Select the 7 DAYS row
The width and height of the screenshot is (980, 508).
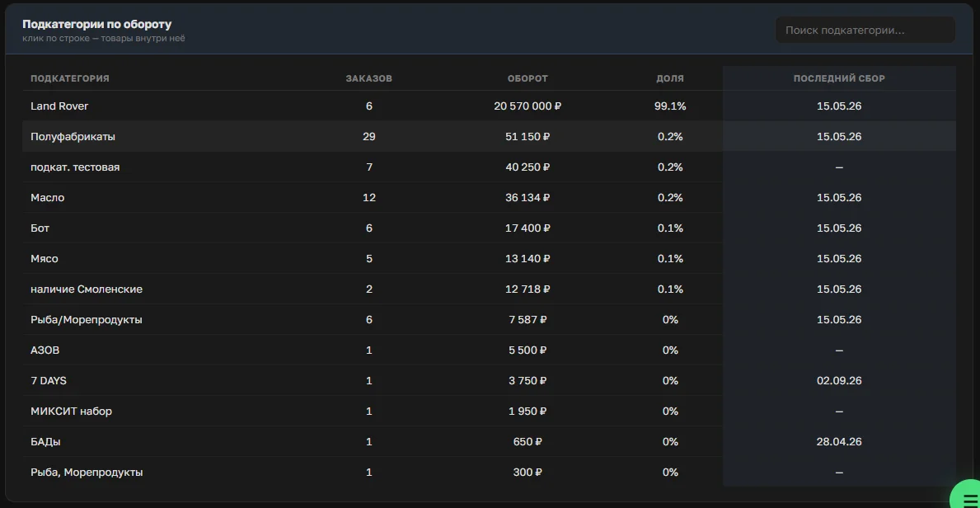point(489,380)
